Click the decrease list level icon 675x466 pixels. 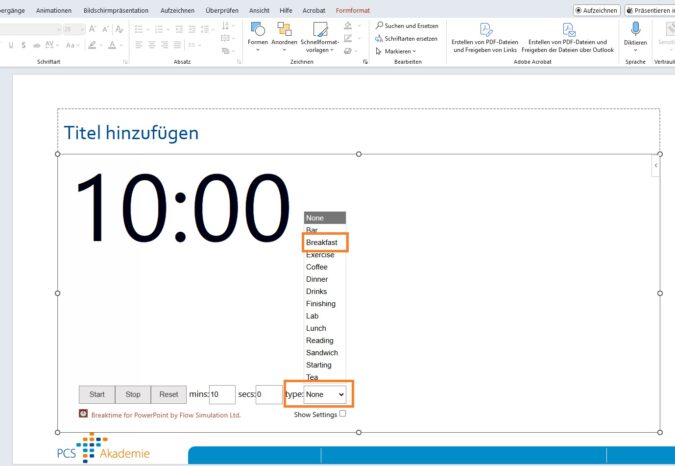pyautogui.click(x=179, y=29)
